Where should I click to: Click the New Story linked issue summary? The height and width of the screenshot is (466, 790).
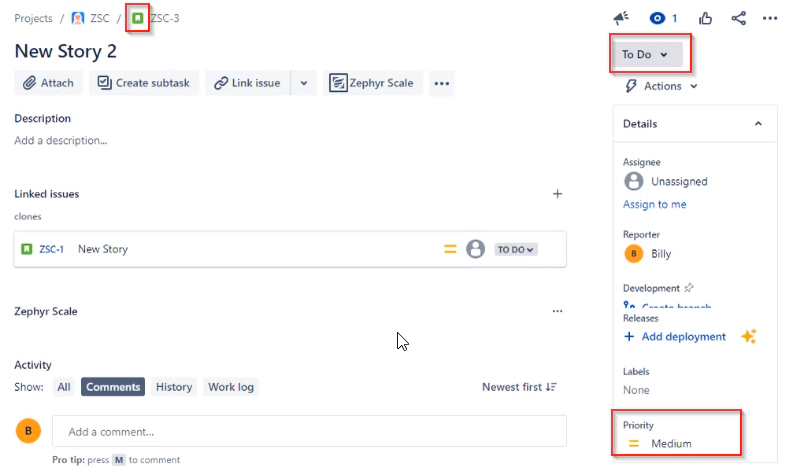pyautogui.click(x=103, y=249)
